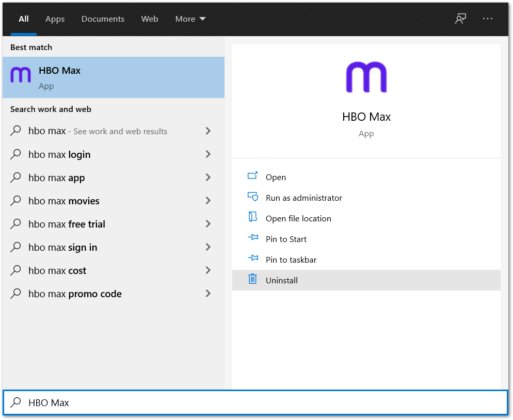Click the Open file location folder icon
513x420 pixels.
pyautogui.click(x=252, y=217)
